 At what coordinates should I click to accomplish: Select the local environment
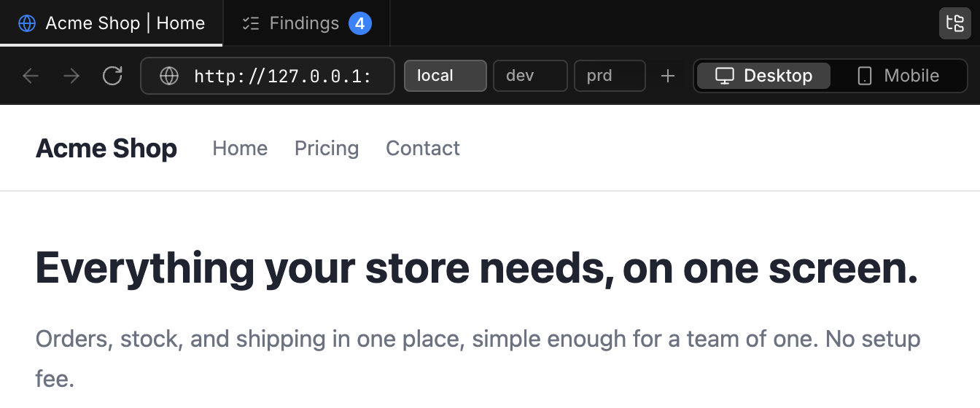(446, 76)
